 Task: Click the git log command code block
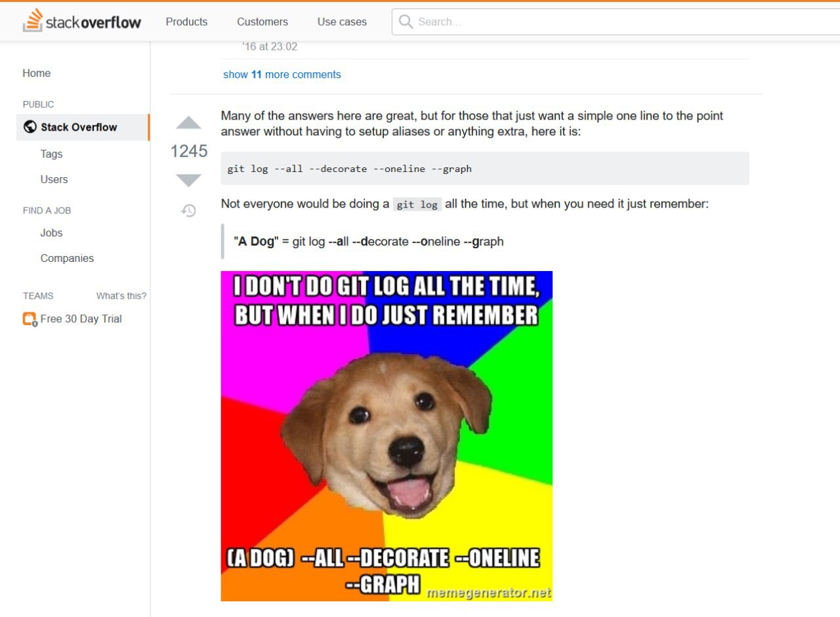pos(485,169)
